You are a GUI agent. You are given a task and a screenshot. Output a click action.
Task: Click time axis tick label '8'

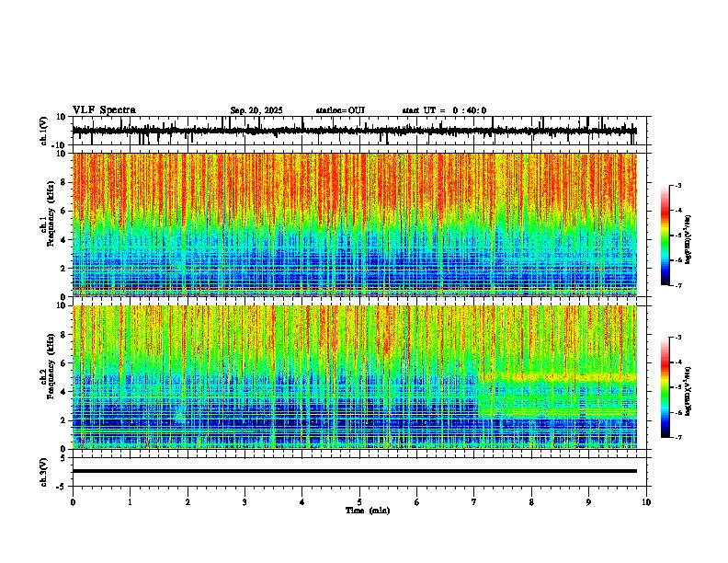pyautogui.click(x=531, y=502)
